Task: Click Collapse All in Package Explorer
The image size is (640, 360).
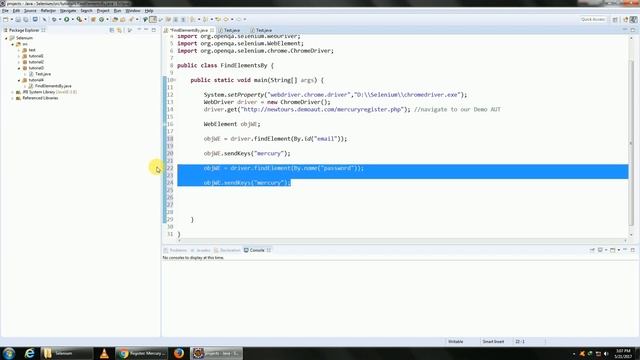Action: click(x=111, y=30)
